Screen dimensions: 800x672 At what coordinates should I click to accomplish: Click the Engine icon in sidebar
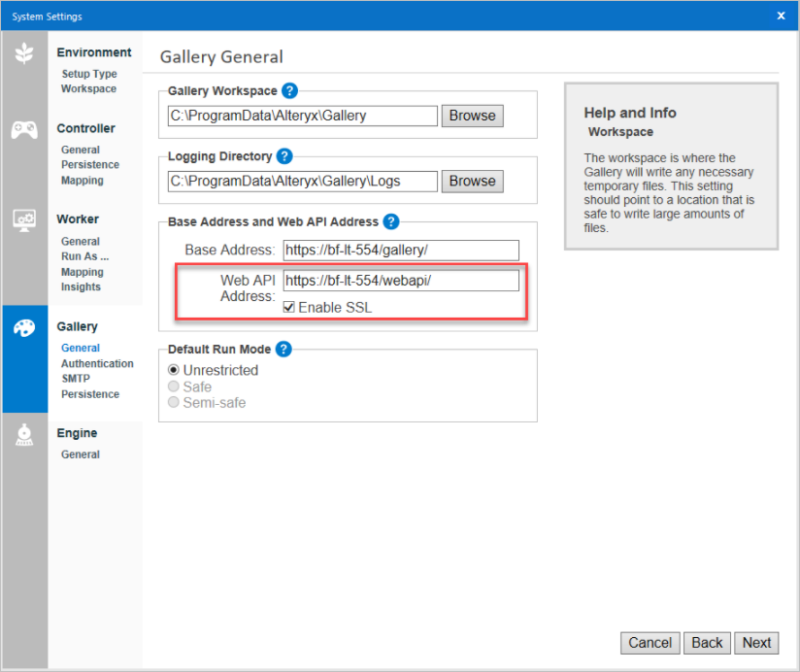pyautogui.click(x=24, y=436)
